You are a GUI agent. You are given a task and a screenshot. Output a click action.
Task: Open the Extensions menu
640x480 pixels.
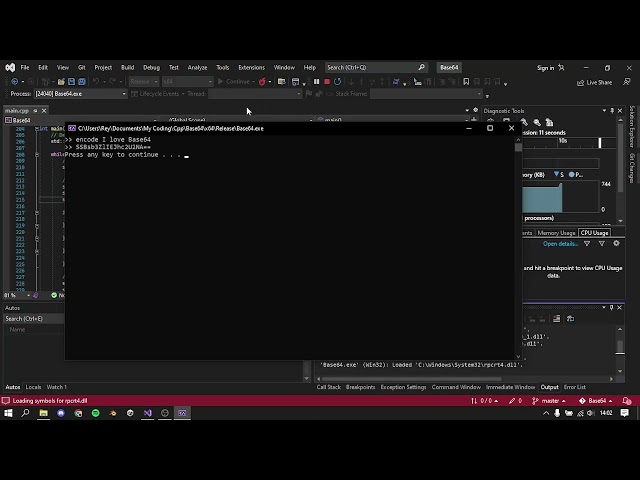tap(251, 67)
